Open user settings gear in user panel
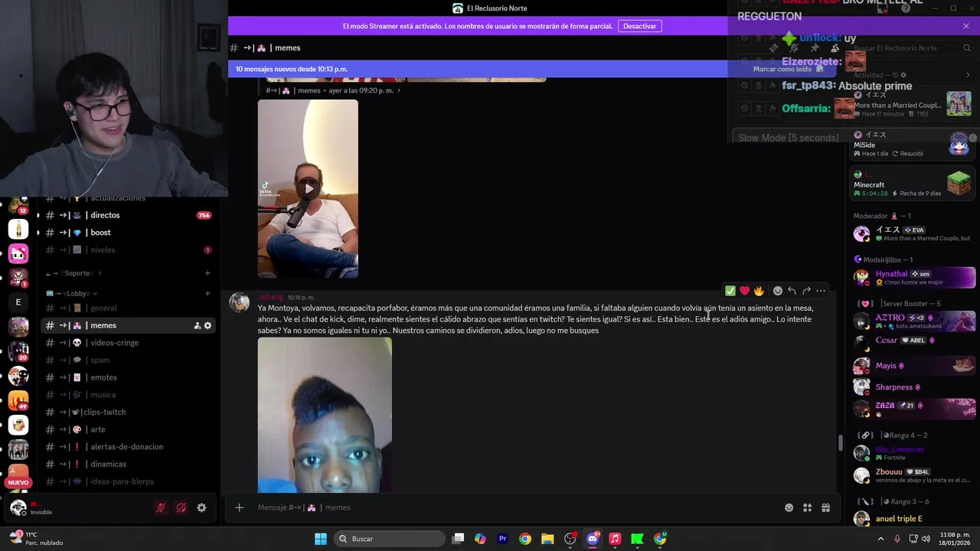980x551 pixels. point(201,507)
